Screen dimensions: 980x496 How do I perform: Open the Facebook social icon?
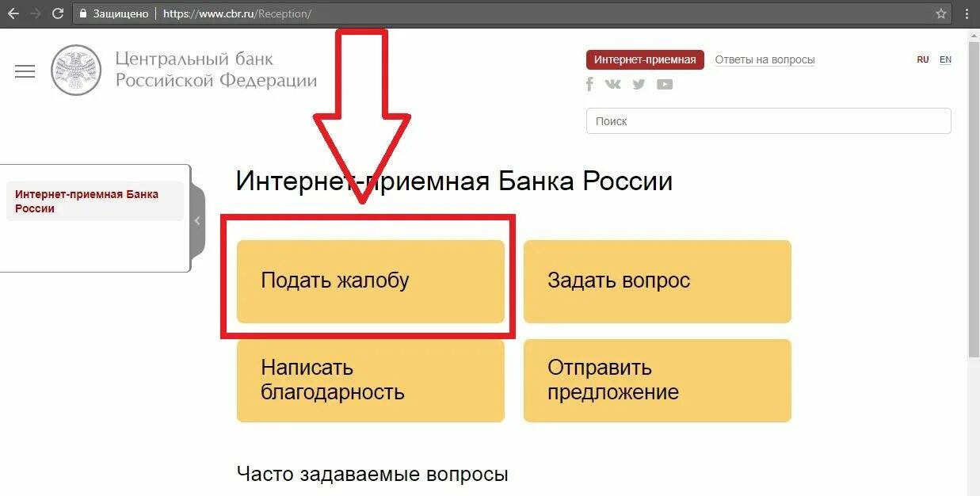(x=589, y=84)
